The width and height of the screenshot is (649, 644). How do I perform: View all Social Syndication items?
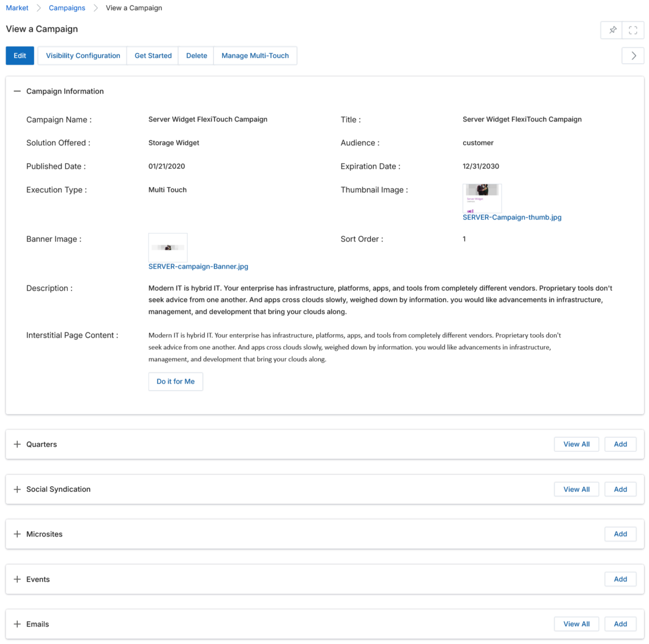577,489
